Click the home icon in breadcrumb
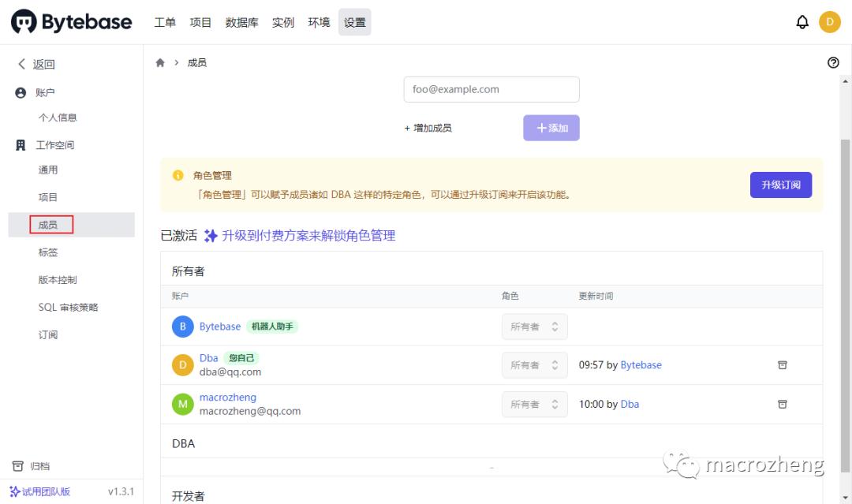 (159, 62)
